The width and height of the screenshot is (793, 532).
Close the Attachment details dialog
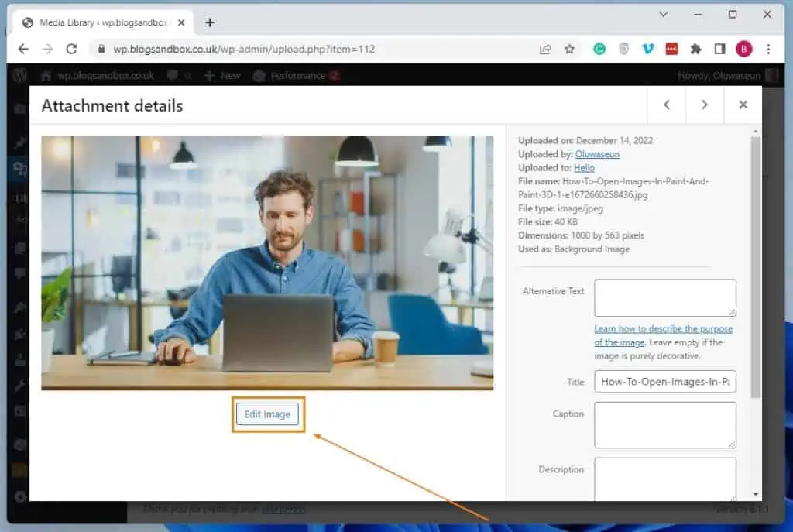[x=743, y=105]
